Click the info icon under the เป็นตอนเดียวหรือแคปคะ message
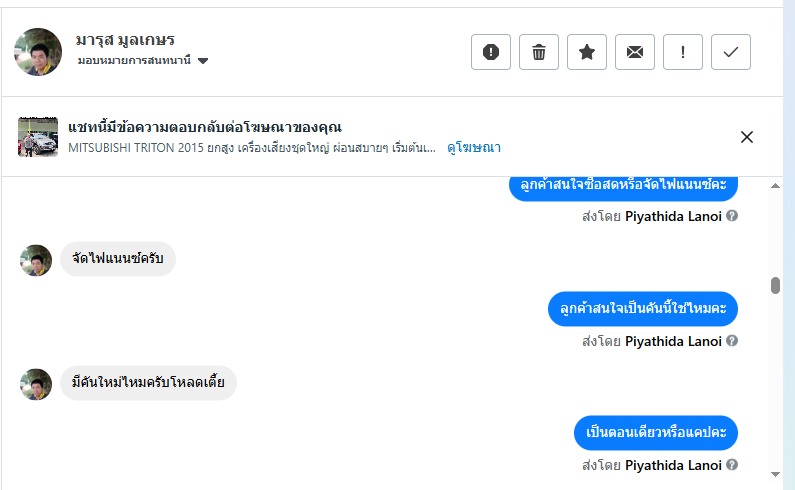This screenshot has height=490, width=795. (x=732, y=465)
